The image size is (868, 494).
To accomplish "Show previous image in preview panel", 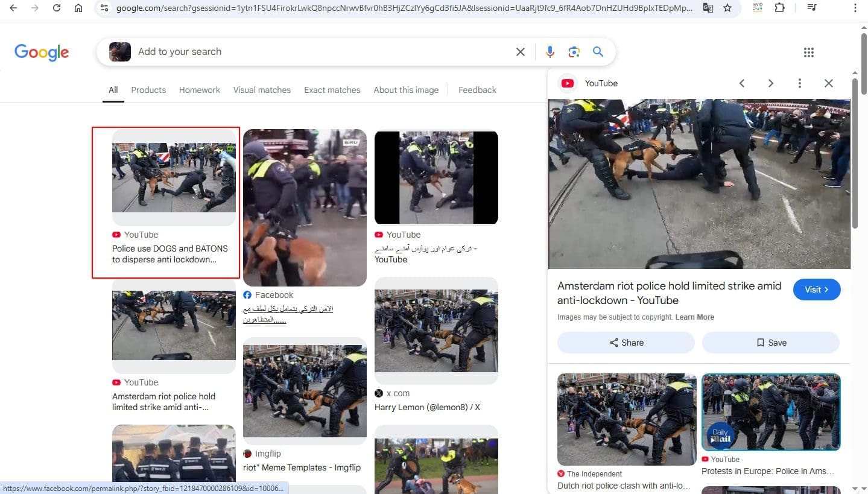I will (x=742, y=83).
